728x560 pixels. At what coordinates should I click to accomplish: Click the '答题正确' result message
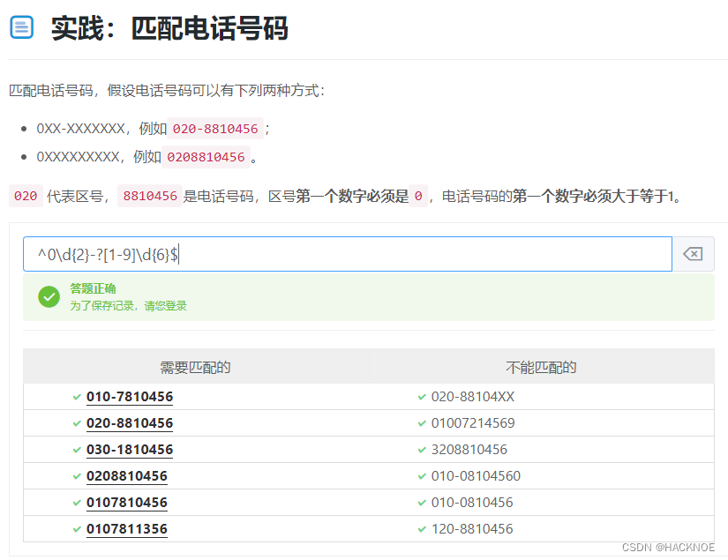[x=93, y=288]
